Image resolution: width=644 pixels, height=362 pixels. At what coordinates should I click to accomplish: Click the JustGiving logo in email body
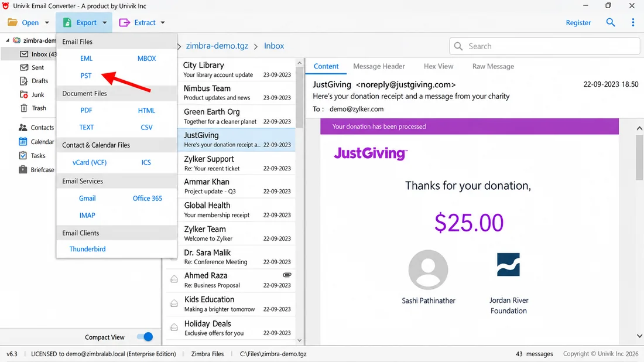click(371, 153)
